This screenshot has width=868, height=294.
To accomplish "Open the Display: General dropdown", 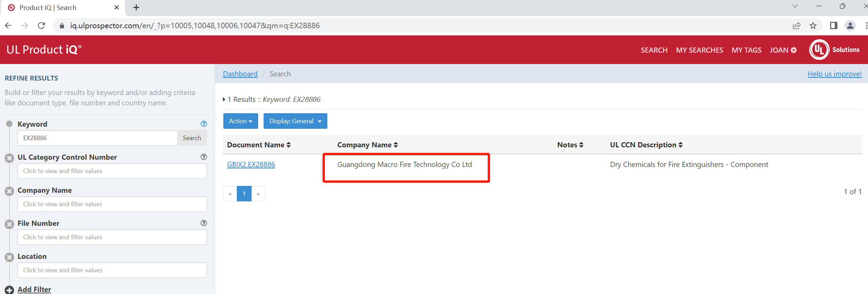I will click(295, 121).
